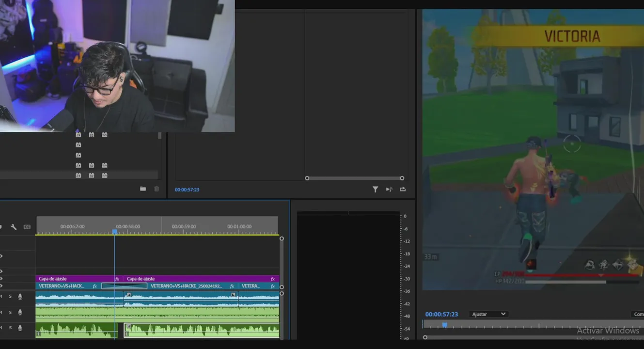The width and height of the screenshot is (644, 349).
Task: Click top handle of audio track vertical scrollbar
Action: click(x=282, y=294)
